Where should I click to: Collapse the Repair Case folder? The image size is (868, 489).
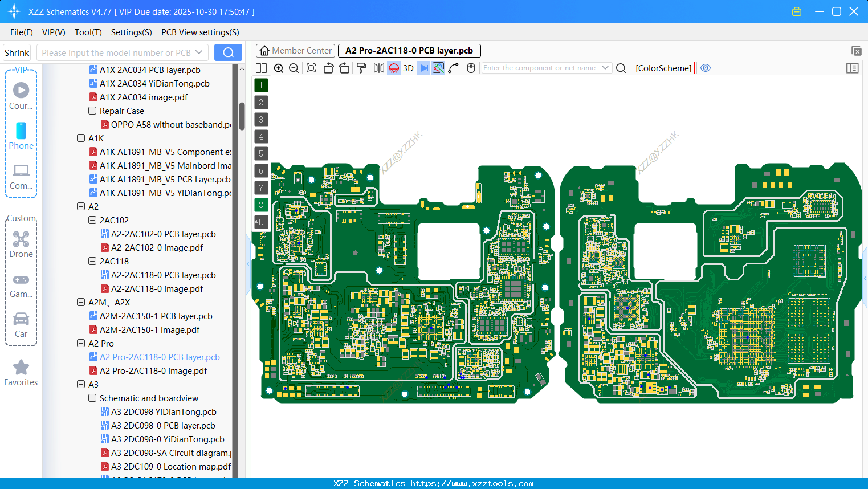coord(92,111)
